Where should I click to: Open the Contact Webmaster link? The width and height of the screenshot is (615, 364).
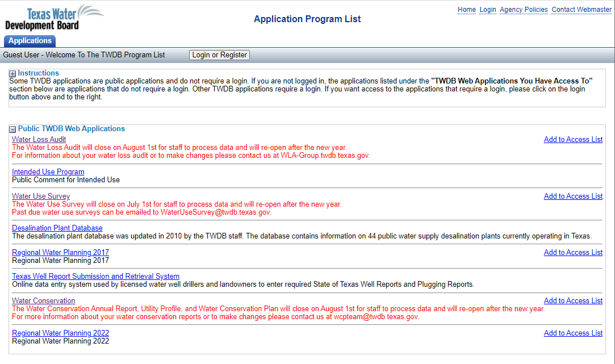point(581,10)
